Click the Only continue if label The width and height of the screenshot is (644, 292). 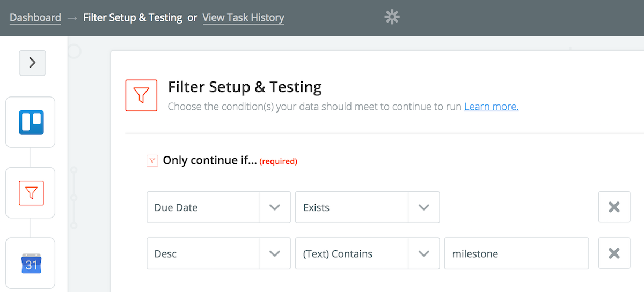click(209, 160)
